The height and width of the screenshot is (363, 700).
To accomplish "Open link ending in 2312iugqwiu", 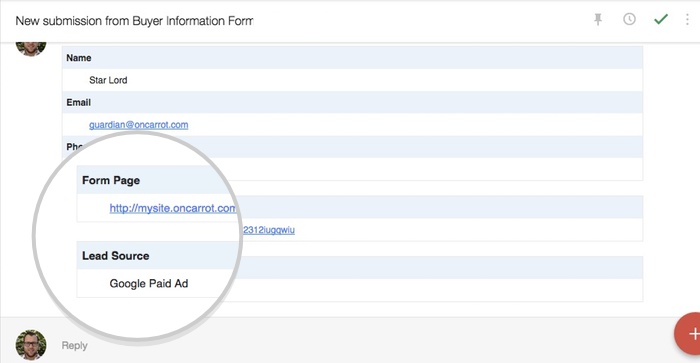I will (269, 230).
